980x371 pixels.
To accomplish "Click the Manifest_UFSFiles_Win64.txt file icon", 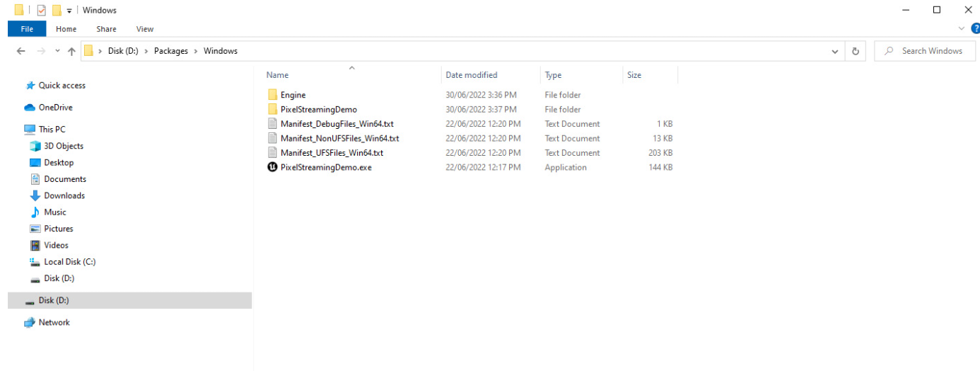I will tap(273, 153).
